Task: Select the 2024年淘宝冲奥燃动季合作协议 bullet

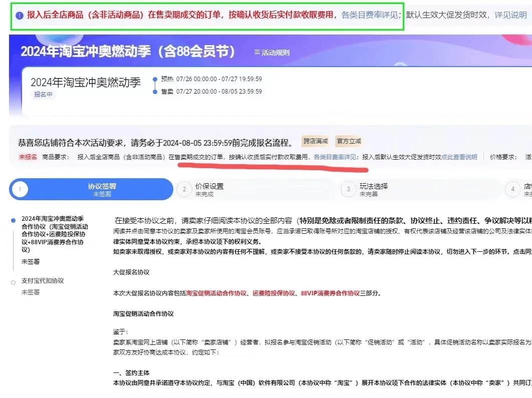Action: (14, 220)
